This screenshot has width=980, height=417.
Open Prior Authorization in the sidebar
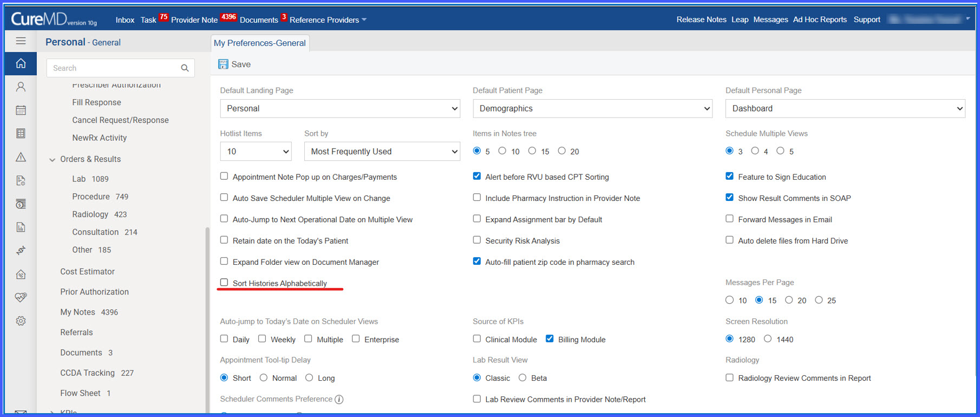point(95,292)
